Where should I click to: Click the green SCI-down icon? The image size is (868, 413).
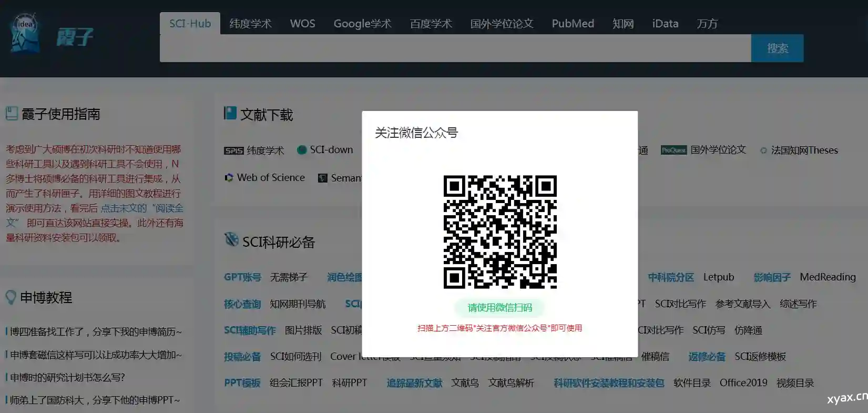pos(302,150)
